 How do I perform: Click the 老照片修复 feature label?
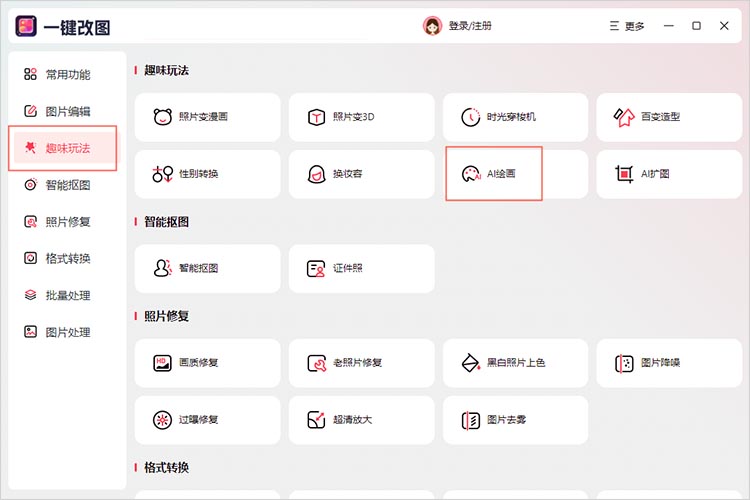coord(357,363)
